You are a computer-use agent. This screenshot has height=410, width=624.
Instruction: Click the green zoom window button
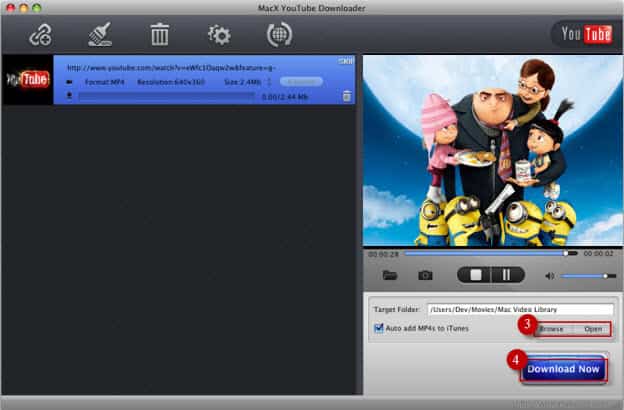tap(37, 8)
